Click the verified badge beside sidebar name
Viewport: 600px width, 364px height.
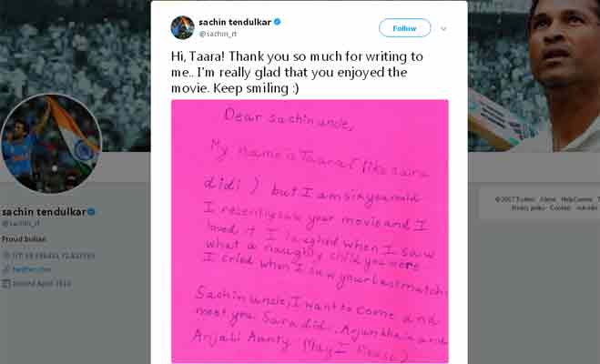click(91, 211)
